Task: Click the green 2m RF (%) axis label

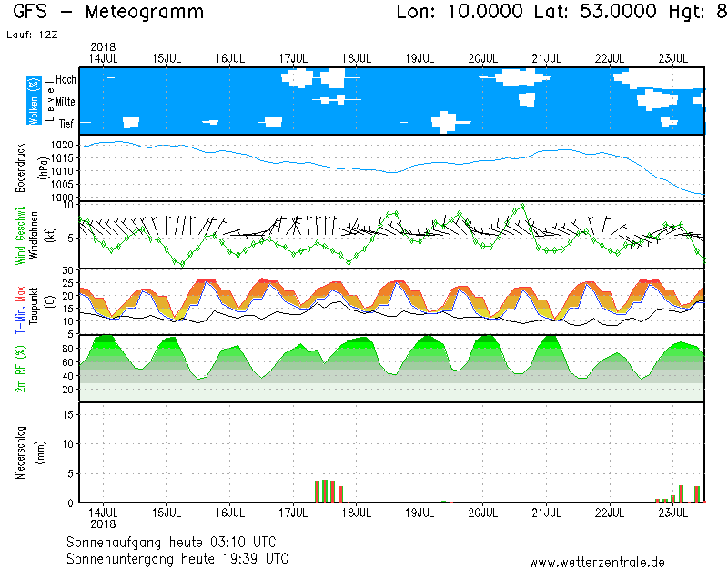Action: click(x=21, y=369)
